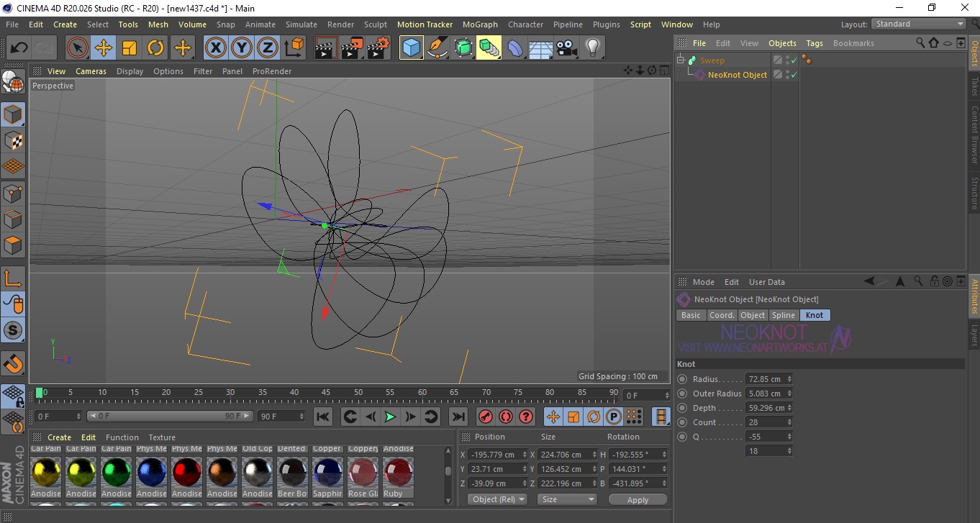Play the animation forward
Viewport: 980px width, 523px height.
390,417
